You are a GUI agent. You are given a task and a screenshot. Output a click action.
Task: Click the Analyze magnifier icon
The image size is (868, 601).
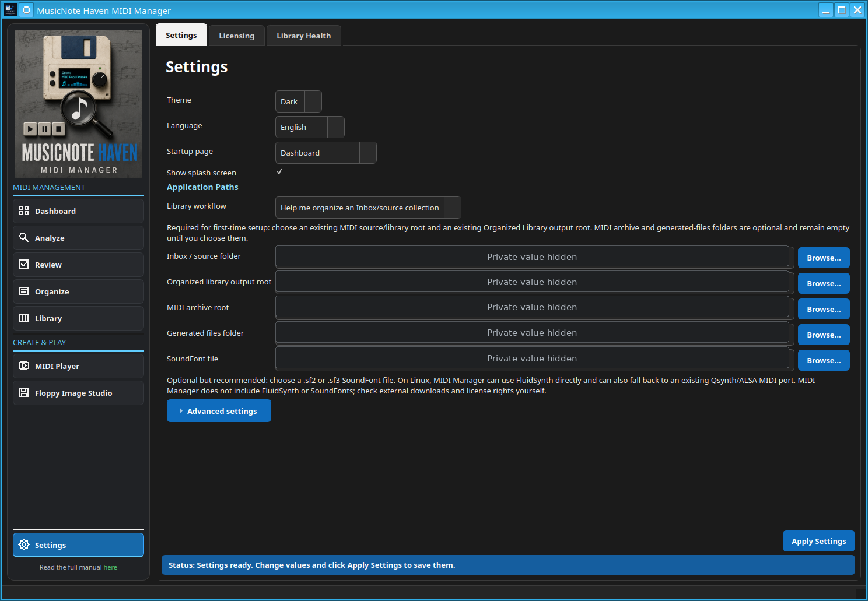(x=24, y=237)
